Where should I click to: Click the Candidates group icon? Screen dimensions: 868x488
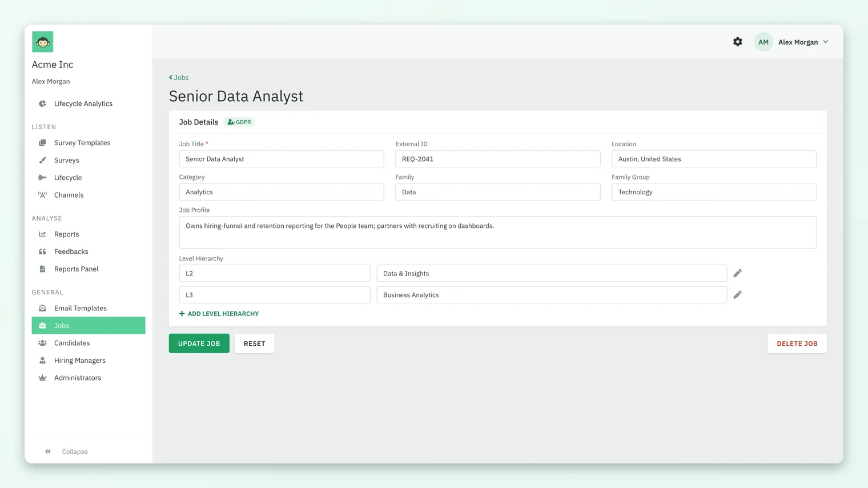click(42, 343)
